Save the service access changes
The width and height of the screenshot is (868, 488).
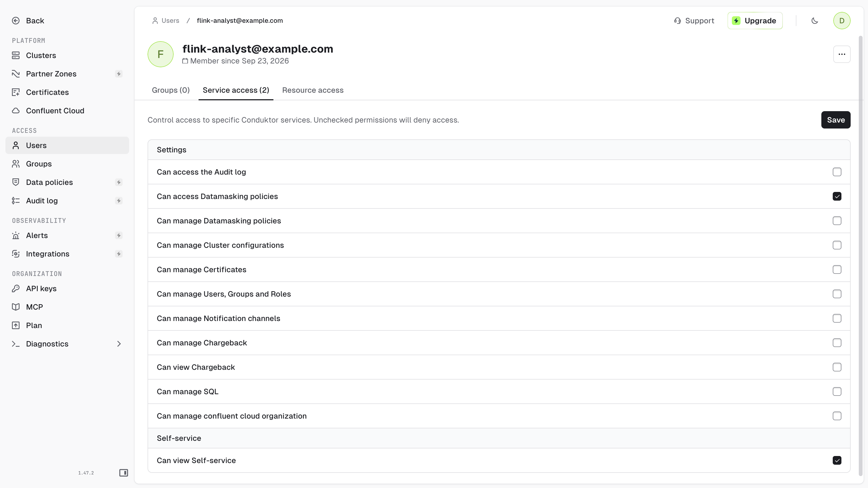(836, 120)
